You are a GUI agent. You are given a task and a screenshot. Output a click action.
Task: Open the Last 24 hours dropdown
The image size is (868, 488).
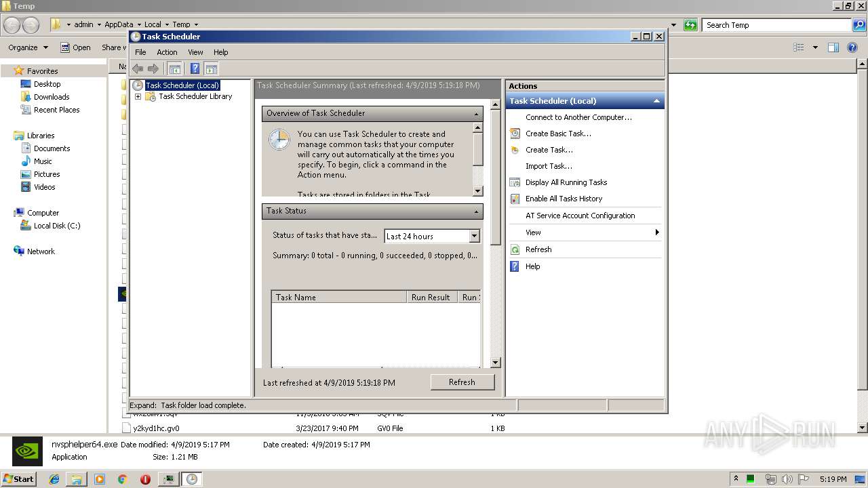click(x=474, y=236)
